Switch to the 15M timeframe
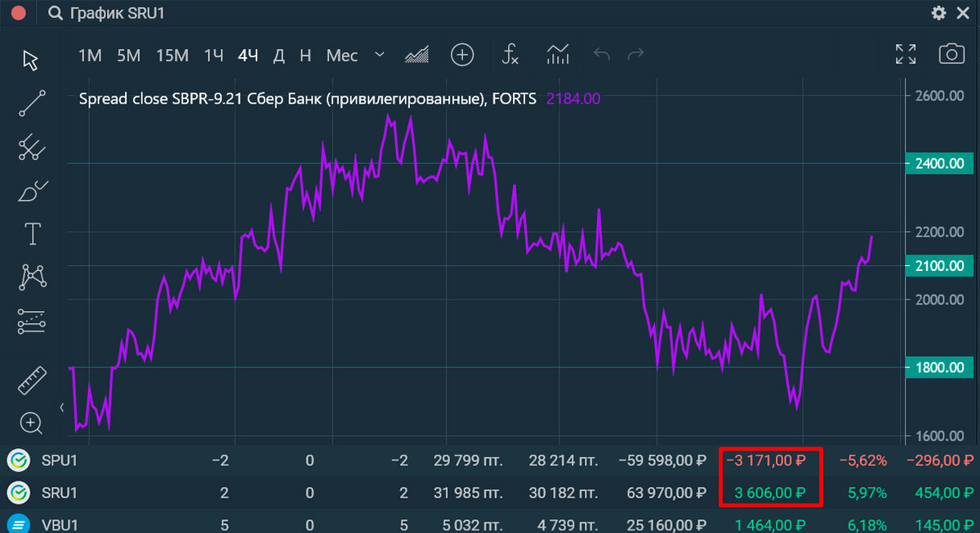Image resolution: width=980 pixels, height=533 pixels. tap(172, 56)
